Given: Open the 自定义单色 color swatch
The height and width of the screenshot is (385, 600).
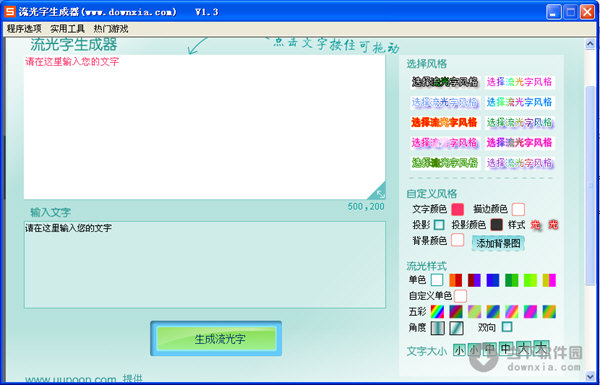Looking at the screenshot, I should (460, 296).
